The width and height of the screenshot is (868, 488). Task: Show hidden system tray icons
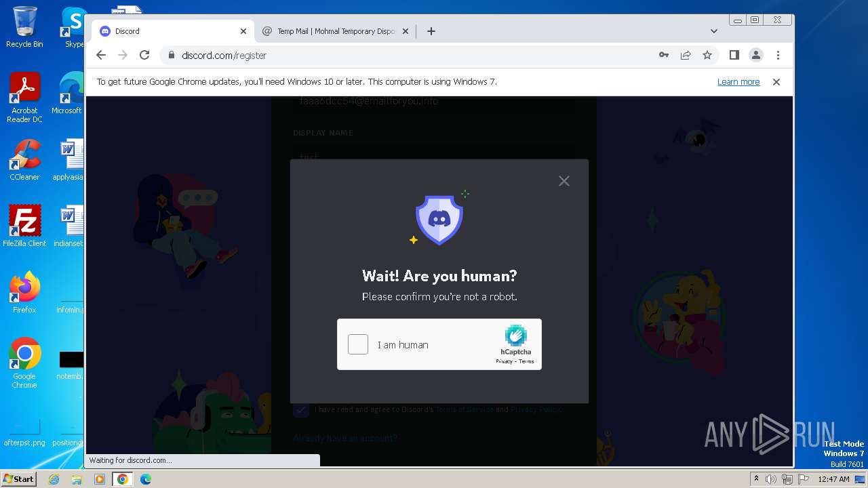[756, 479]
